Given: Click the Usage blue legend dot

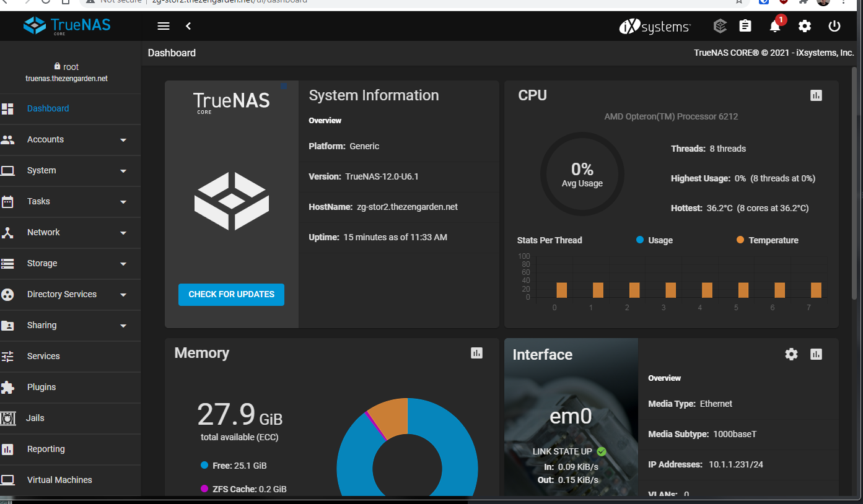Looking at the screenshot, I should (640, 240).
